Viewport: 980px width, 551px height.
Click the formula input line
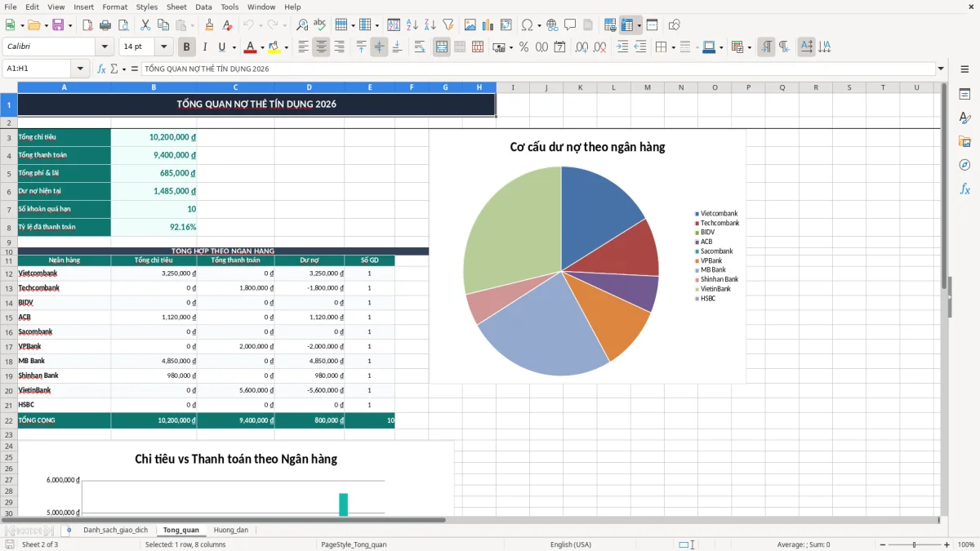[537, 69]
